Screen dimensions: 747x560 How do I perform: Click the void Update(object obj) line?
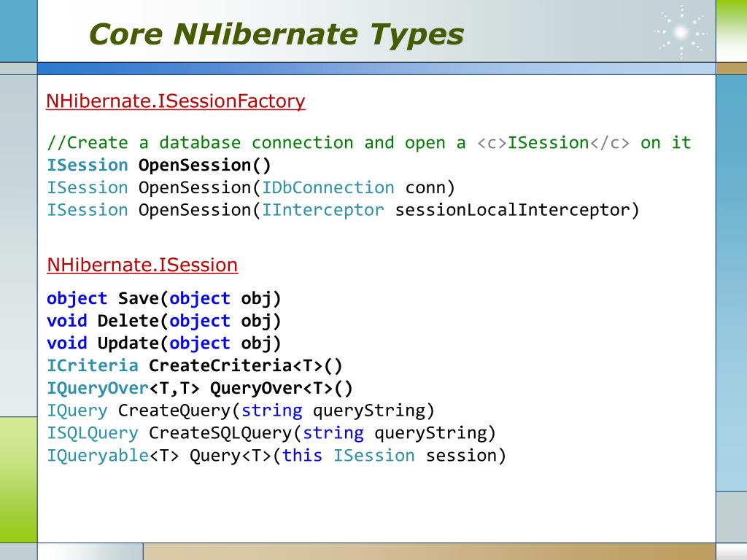(164, 343)
